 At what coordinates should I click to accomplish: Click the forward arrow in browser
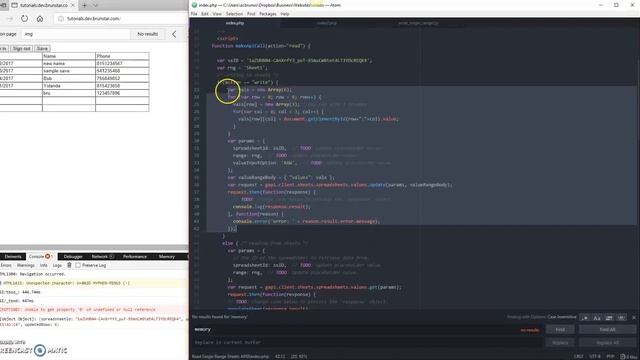(x=10, y=18)
